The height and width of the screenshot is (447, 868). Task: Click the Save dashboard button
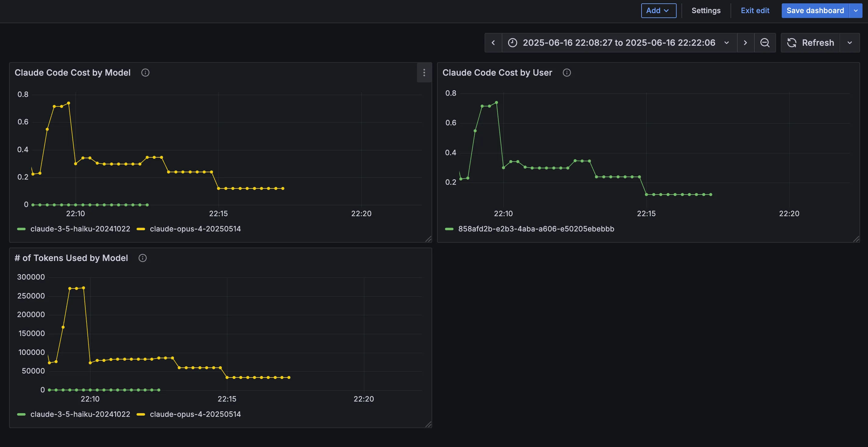point(815,10)
